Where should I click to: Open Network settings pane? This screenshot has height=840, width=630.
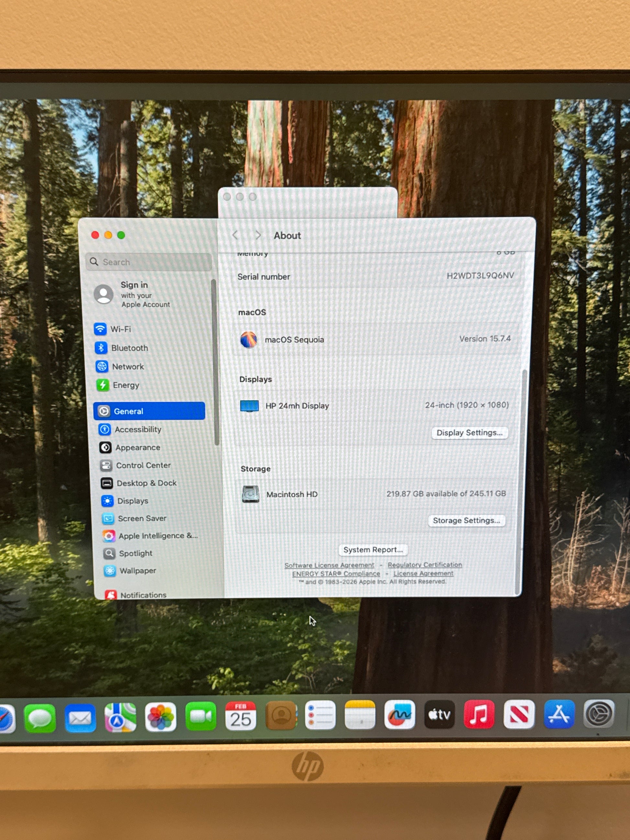127,366
